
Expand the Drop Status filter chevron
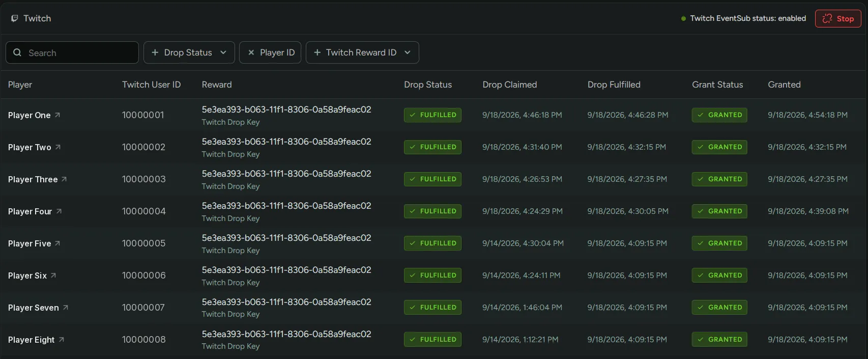click(223, 52)
